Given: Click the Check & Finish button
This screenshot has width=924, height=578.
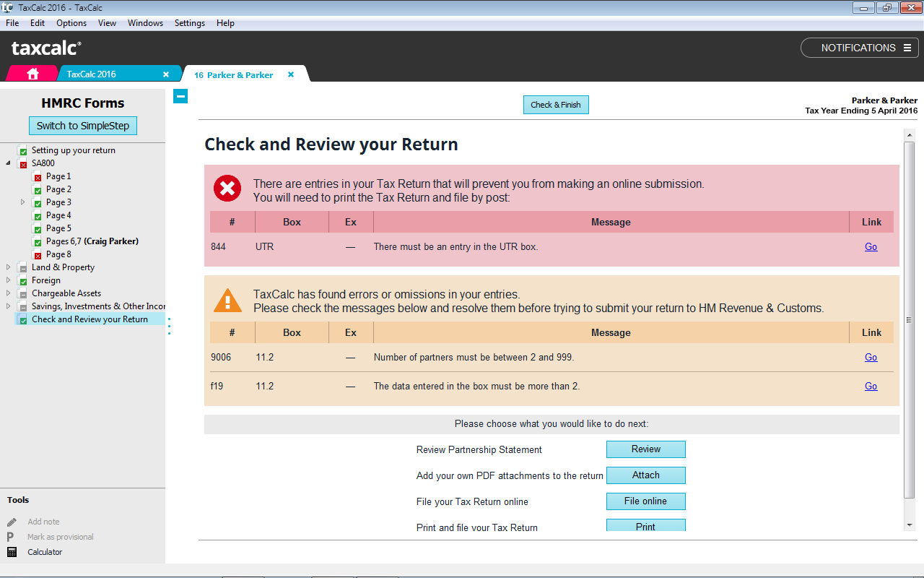Looking at the screenshot, I should [x=555, y=105].
